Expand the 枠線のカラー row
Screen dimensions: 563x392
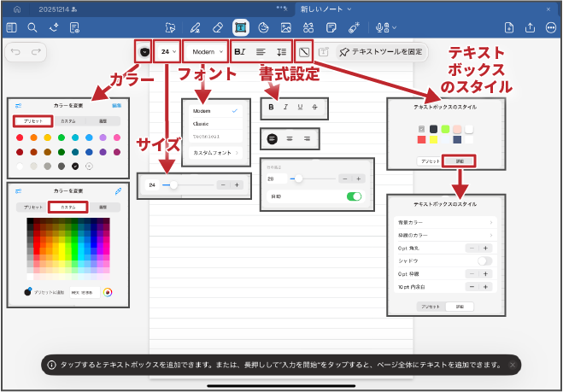445,235
